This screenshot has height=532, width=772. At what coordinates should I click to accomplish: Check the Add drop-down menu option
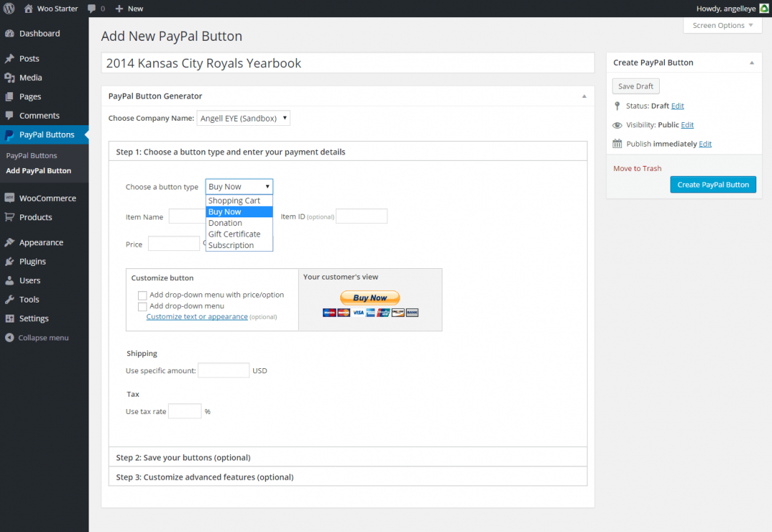tap(142, 305)
